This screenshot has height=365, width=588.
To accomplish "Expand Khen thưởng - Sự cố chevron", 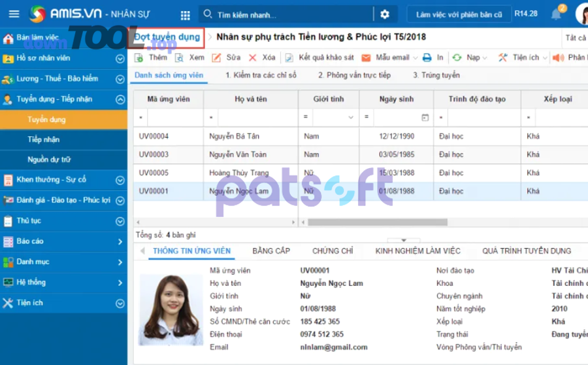I will (120, 181).
